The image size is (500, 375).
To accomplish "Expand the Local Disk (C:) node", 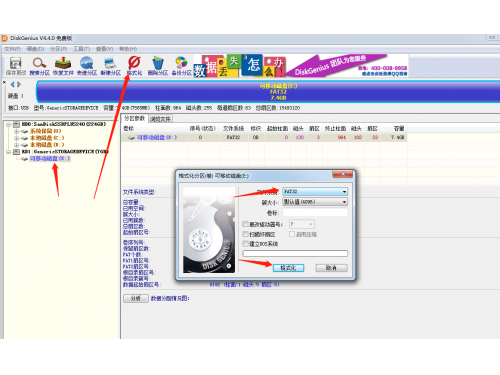I will click(16, 138).
